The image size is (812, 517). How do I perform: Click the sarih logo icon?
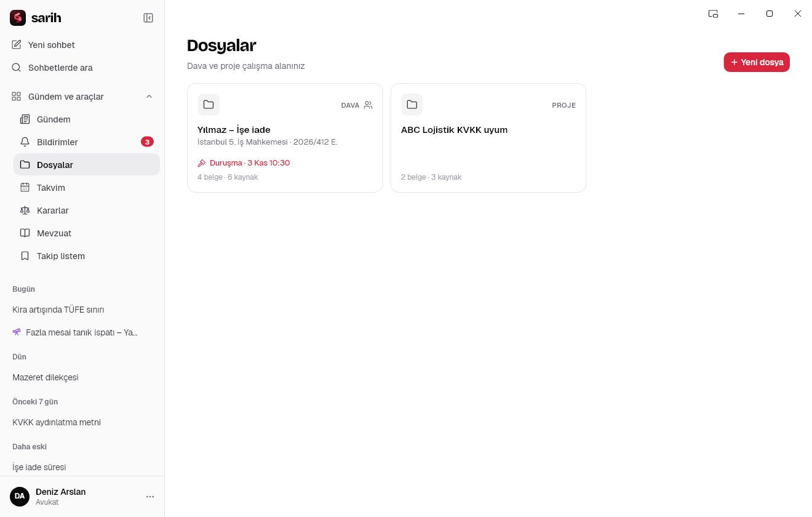click(18, 18)
